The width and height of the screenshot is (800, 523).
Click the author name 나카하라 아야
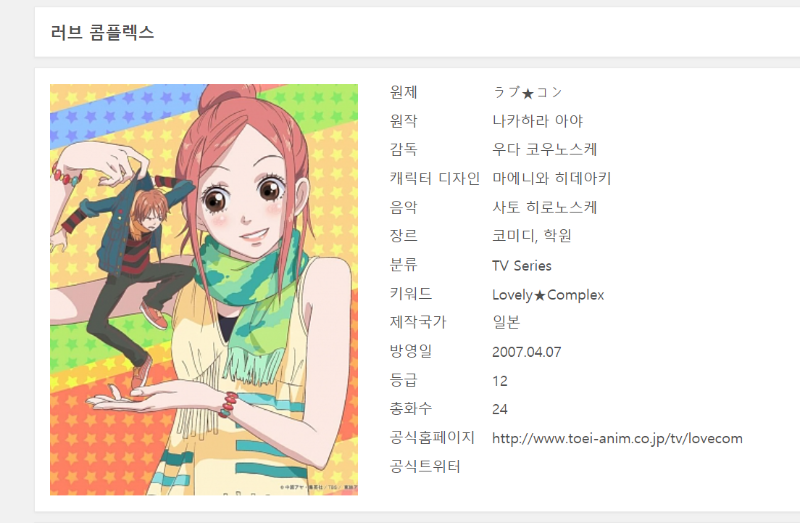pyautogui.click(x=537, y=121)
